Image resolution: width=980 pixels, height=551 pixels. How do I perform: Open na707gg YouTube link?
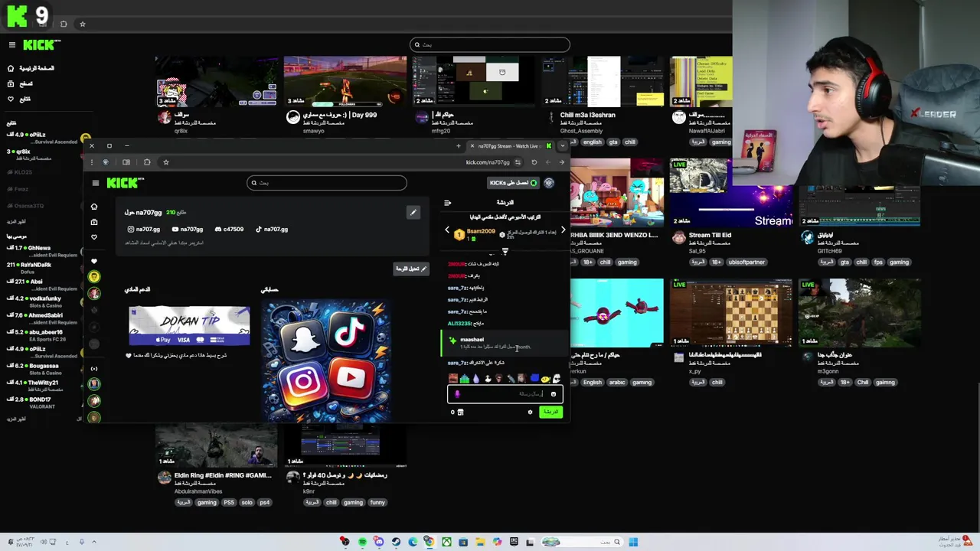[188, 229]
